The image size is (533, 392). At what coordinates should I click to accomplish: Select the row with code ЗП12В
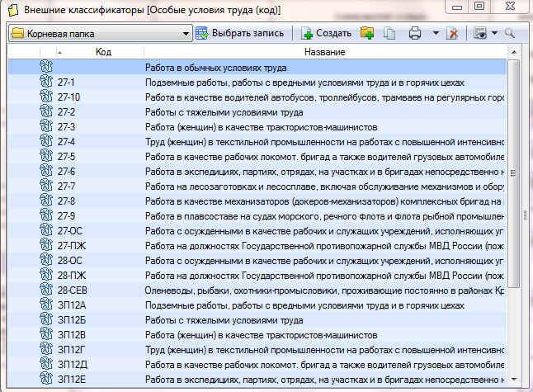click(x=257, y=335)
